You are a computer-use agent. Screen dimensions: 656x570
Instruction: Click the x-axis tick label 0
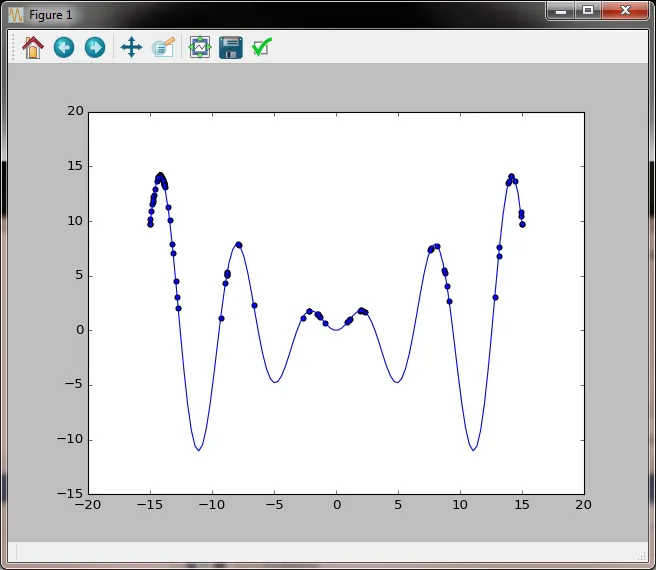337,505
